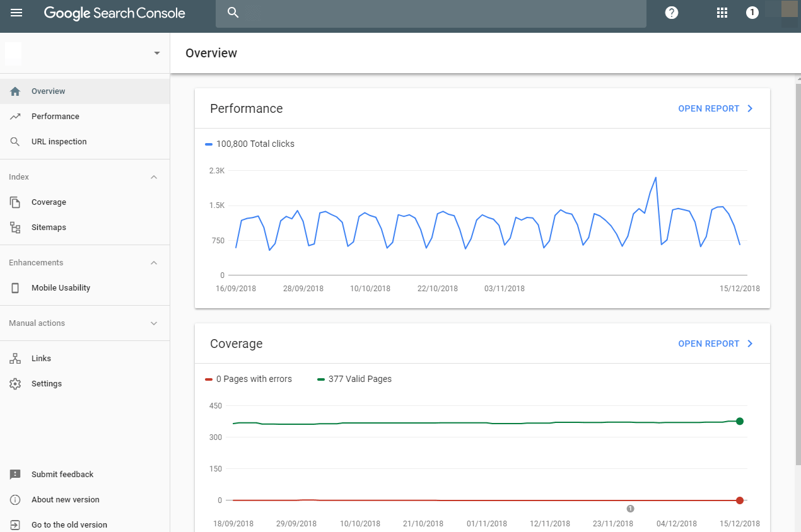Open Coverage via its pages icon
Image resolution: width=801 pixels, height=532 pixels.
pos(15,202)
